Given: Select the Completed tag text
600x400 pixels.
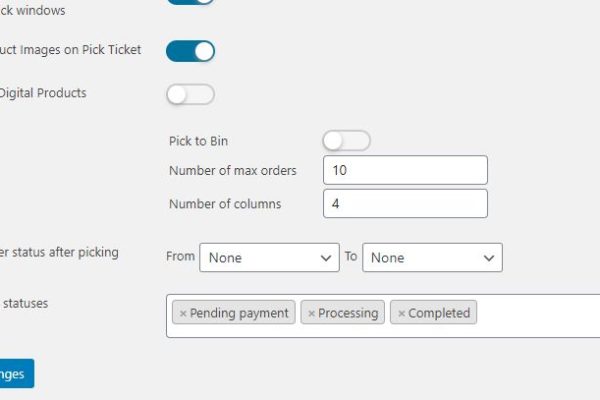Looking at the screenshot, I should click(x=439, y=313).
